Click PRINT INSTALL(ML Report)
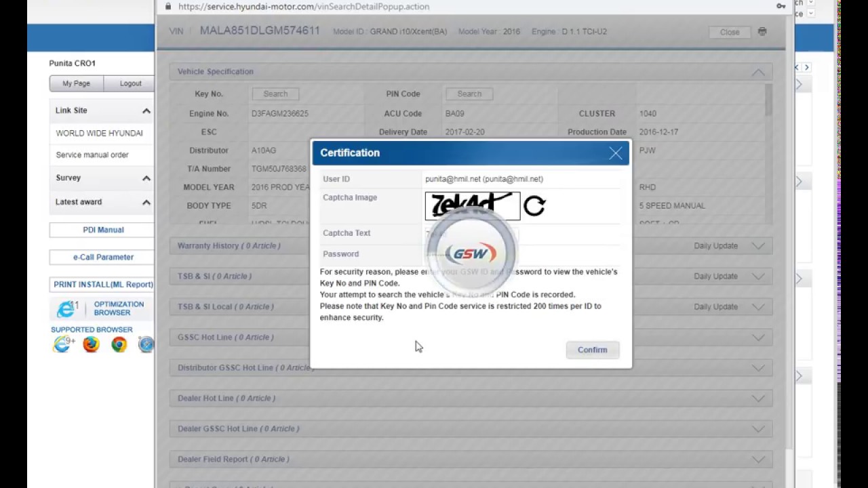 click(103, 285)
